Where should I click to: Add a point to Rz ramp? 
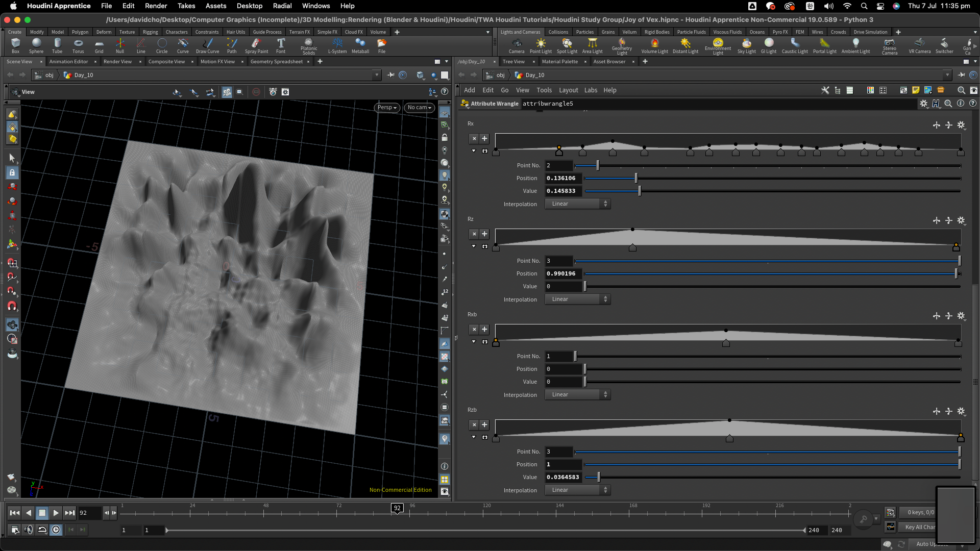pyautogui.click(x=484, y=234)
